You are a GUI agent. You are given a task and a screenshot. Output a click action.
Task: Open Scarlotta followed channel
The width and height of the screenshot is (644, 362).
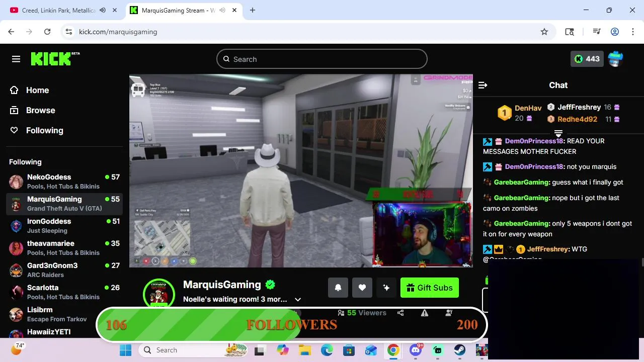[64, 292]
